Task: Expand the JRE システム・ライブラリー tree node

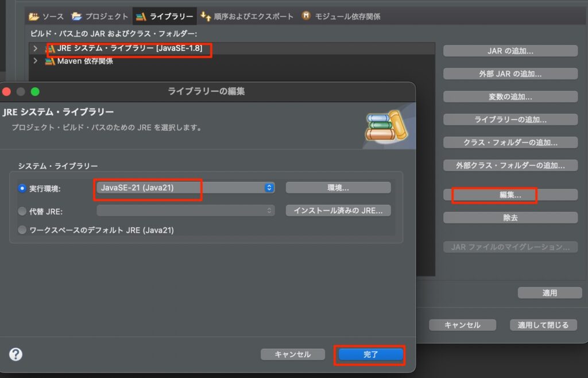Action: [36, 49]
